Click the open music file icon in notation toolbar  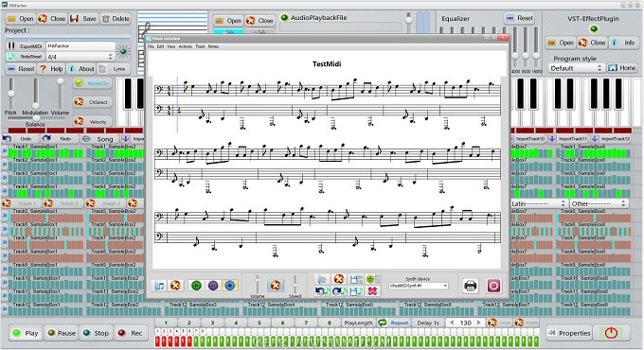(159, 286)
